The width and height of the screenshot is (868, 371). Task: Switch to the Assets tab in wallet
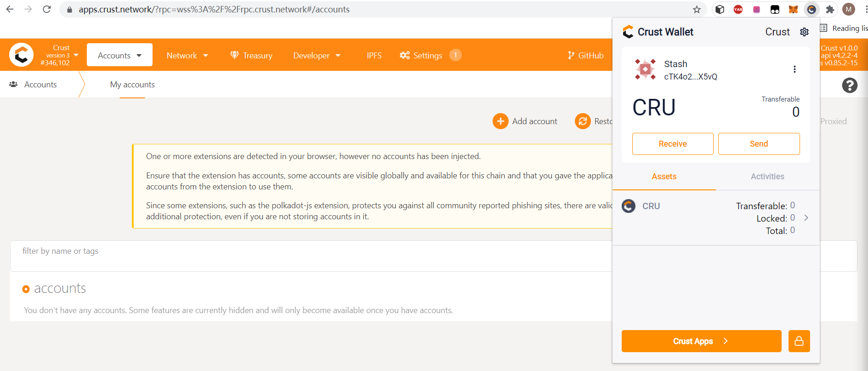664,177
